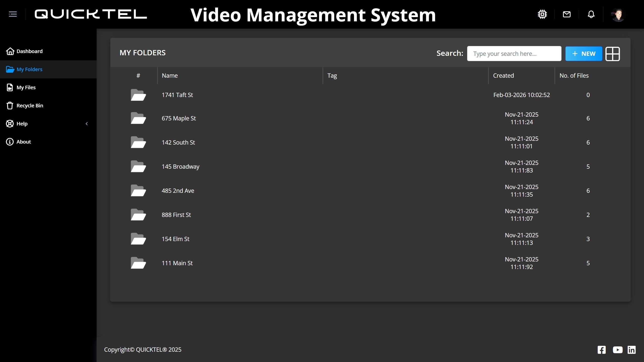Click the NEW folder button
Screen dimensions: 644x362
click(584, 54)
